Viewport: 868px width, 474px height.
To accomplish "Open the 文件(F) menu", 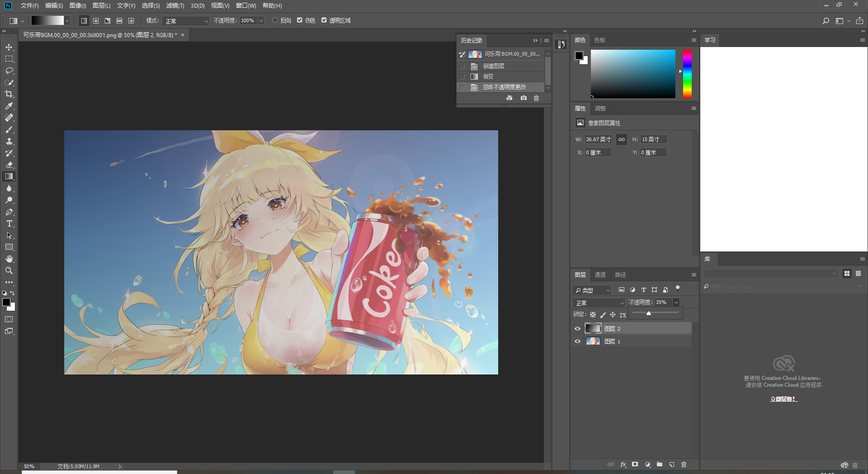I will click(x=30, y=5).
